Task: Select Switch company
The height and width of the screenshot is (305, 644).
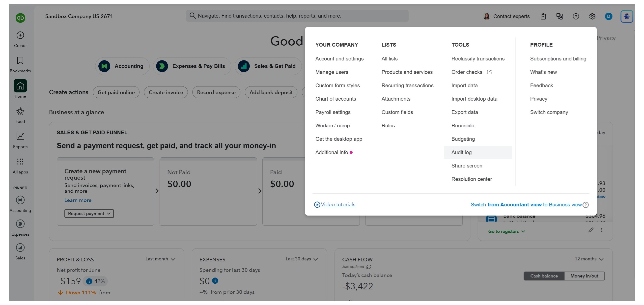Action: pos(549,112)
